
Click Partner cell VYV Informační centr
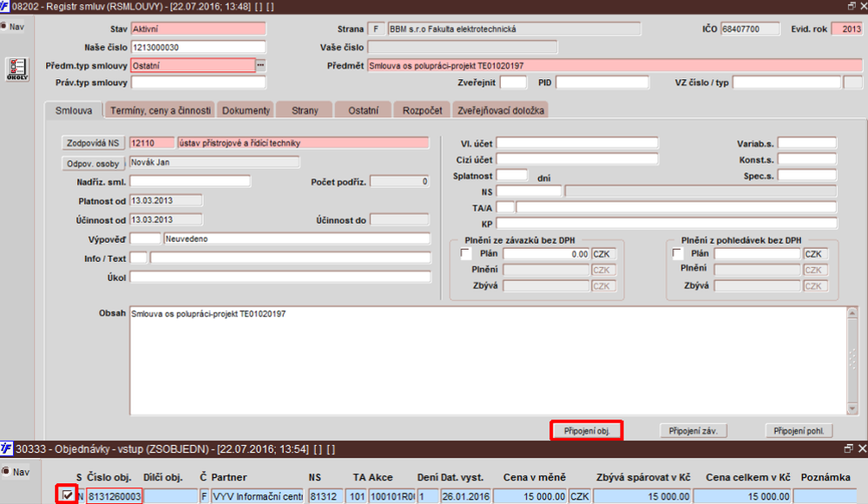(258, 495)
